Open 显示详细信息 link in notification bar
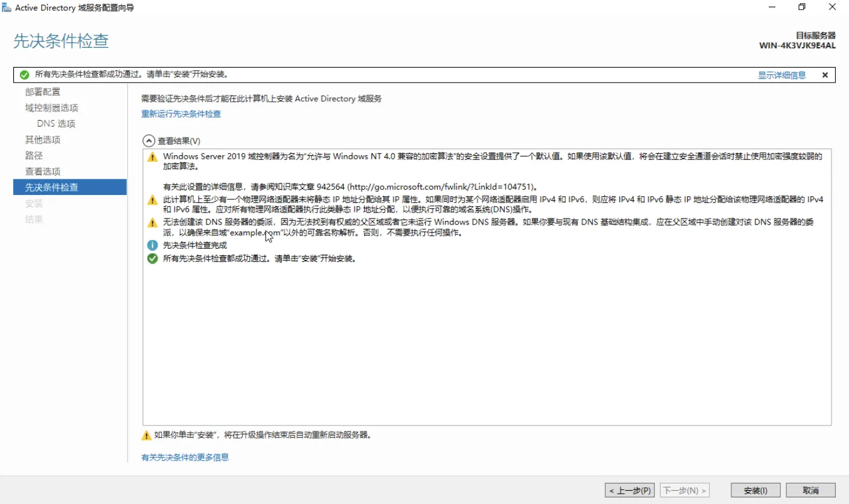849x504 pixels. [x=782, y=75]
